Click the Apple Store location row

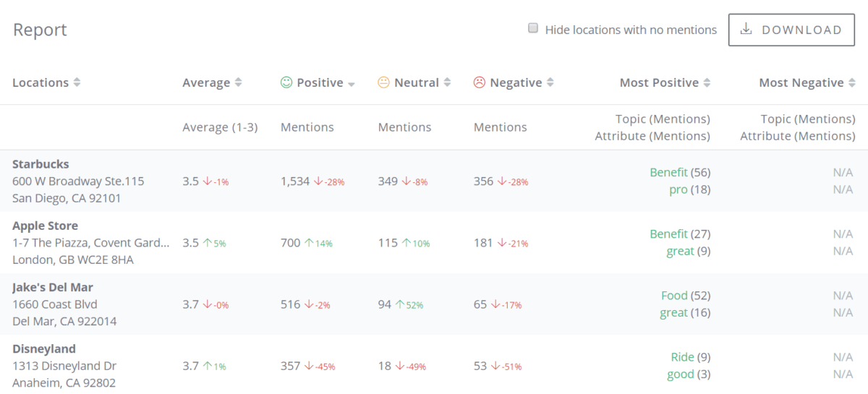click(x=45, y=226)
